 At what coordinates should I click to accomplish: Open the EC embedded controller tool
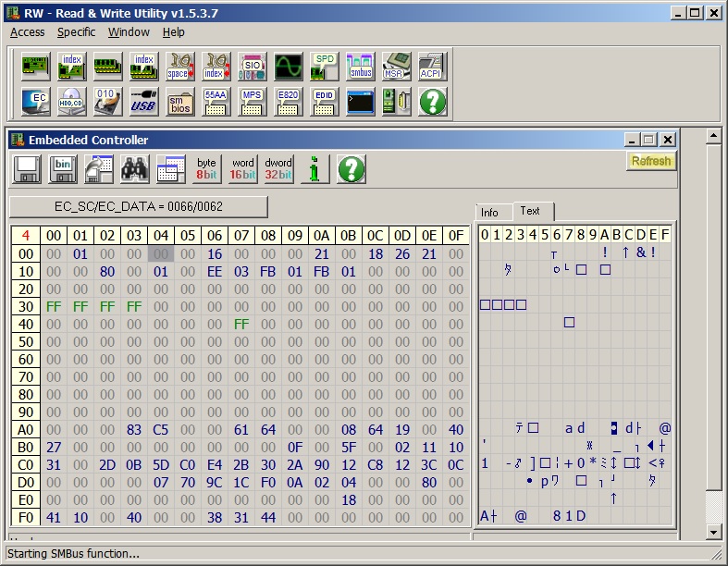(x=36, y=102)
